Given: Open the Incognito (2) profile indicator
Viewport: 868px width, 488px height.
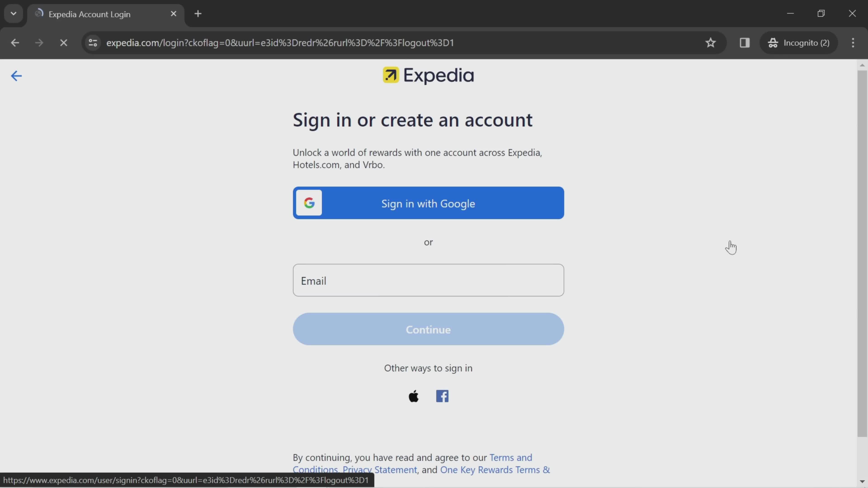Looking at the screenshot, I should point(799,43).
